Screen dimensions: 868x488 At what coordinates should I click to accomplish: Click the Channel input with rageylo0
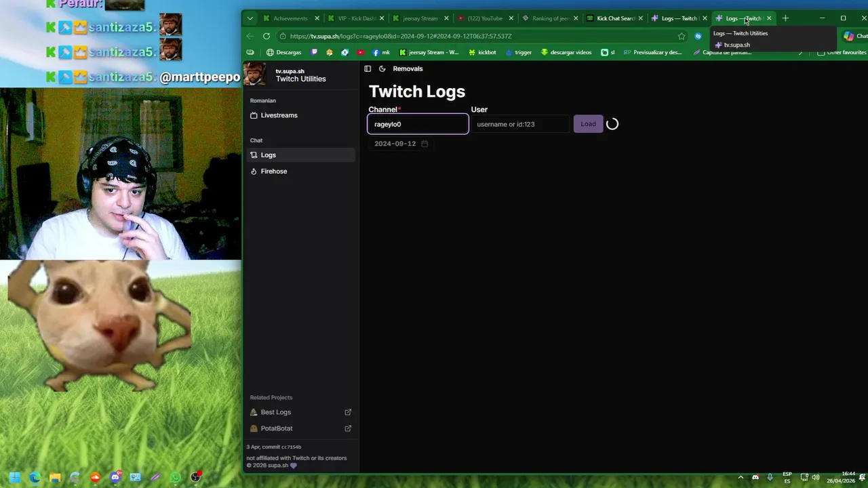tap(418, 124)
